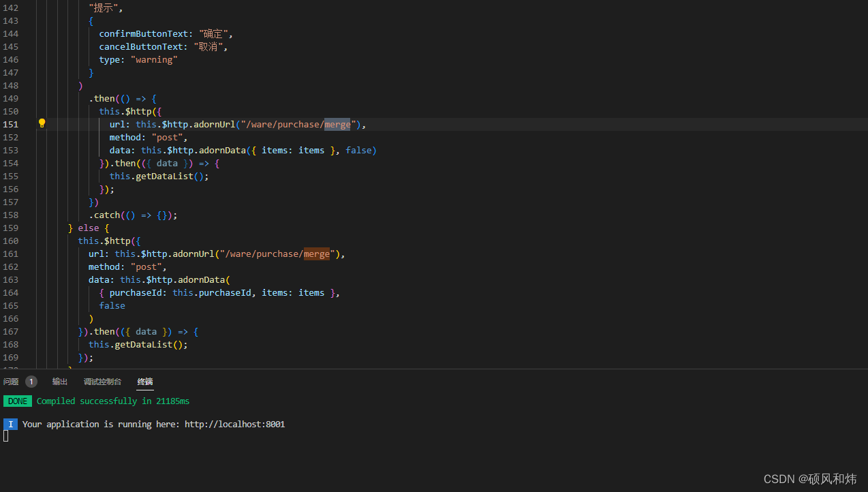Click the lightbulb quick-fix icon on line 151
Image resolution: width=868 pixels, height=492 pixels.
tap(42, 123)
